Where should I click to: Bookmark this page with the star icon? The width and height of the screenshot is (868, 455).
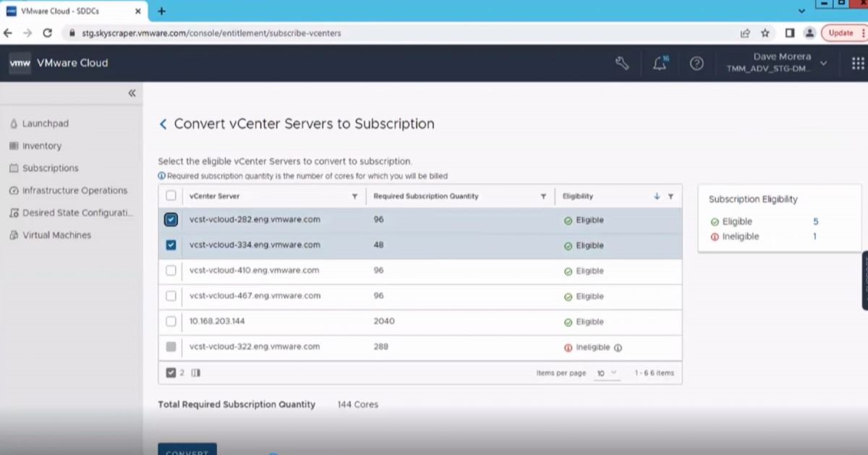[x=765, y=33]
